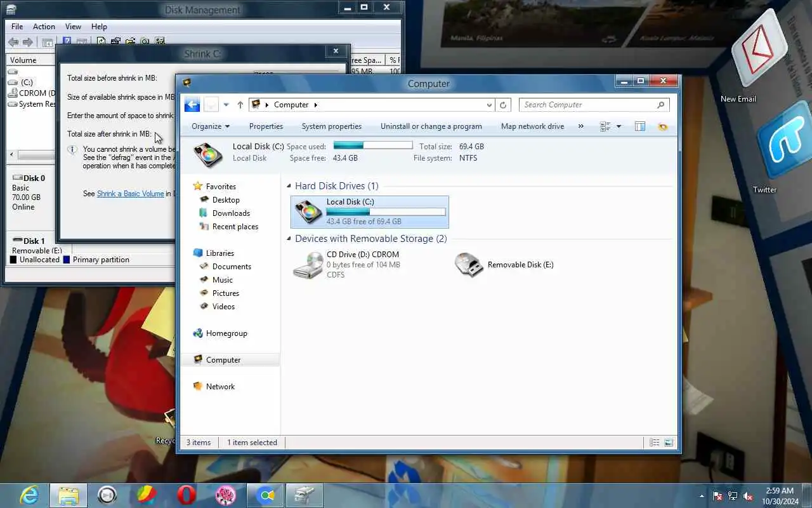Open recent locations dropdown arrow
This screenshot has width=812, height=508.
(226, 105)
